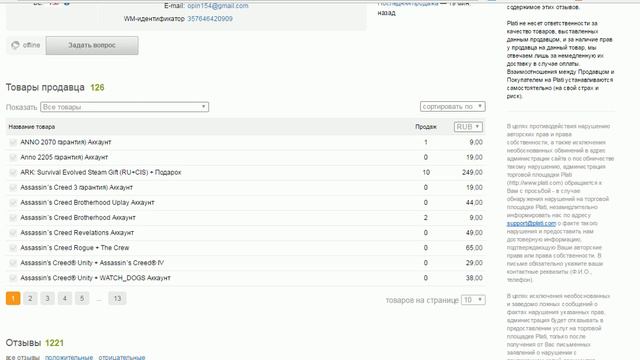This screenshot has width=640, height=360.
Task: Select current page 1 in pagination
Action: pos(13,298)
